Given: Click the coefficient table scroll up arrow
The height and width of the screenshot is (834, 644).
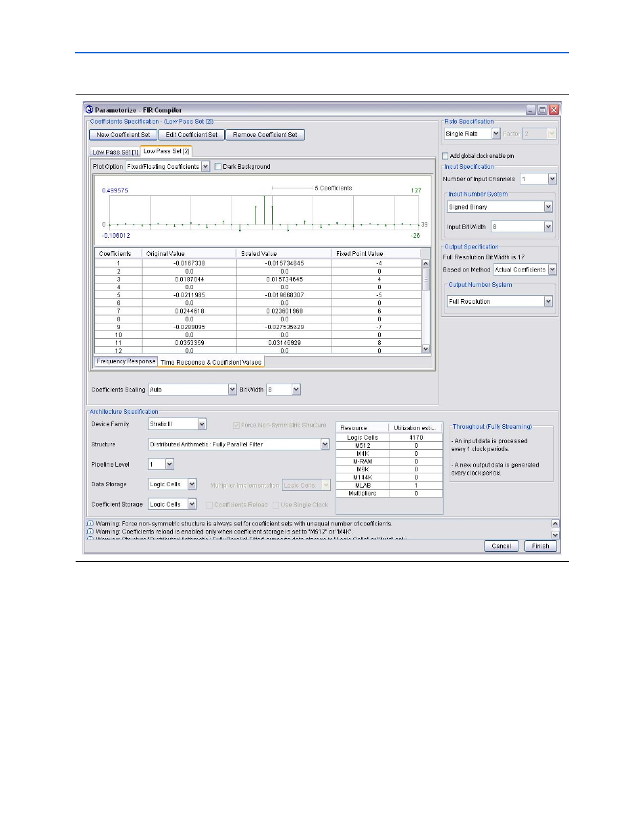Looking at the screenshot, I should tap(425, 263).
